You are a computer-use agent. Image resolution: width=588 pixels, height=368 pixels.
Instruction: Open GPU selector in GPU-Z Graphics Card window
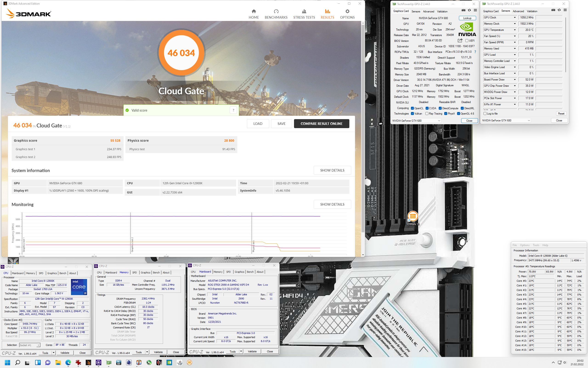click(416, 121)
